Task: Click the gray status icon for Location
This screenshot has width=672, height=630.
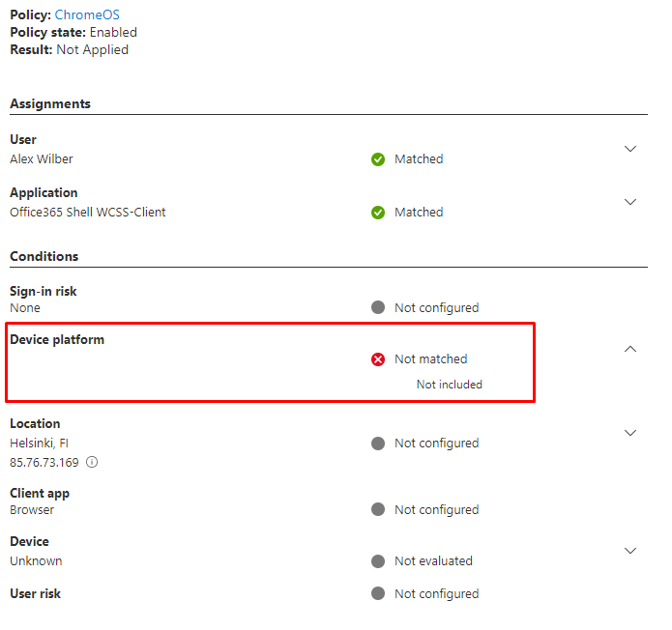Action: 378,444
